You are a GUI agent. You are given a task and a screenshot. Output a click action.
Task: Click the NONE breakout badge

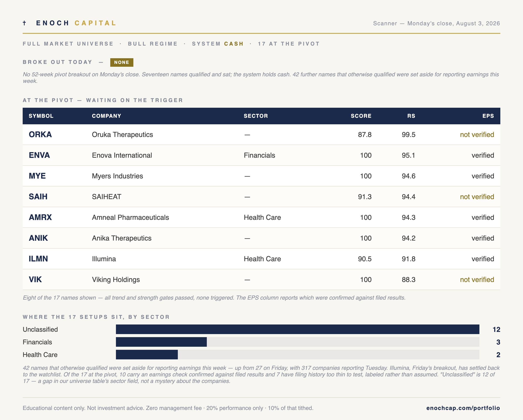pos(122,62)
